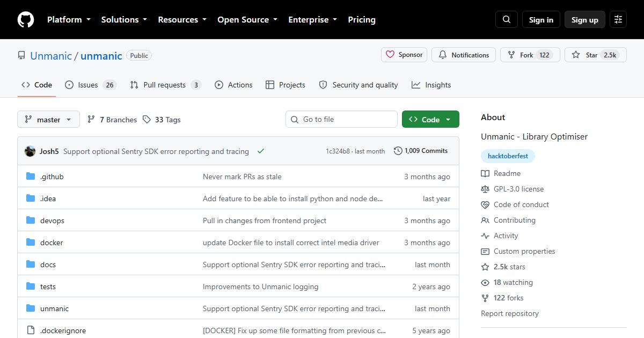This screenshot has height=338, width=644.
Task: Switch to the Actions tab
Action: (x=233, y=85)
